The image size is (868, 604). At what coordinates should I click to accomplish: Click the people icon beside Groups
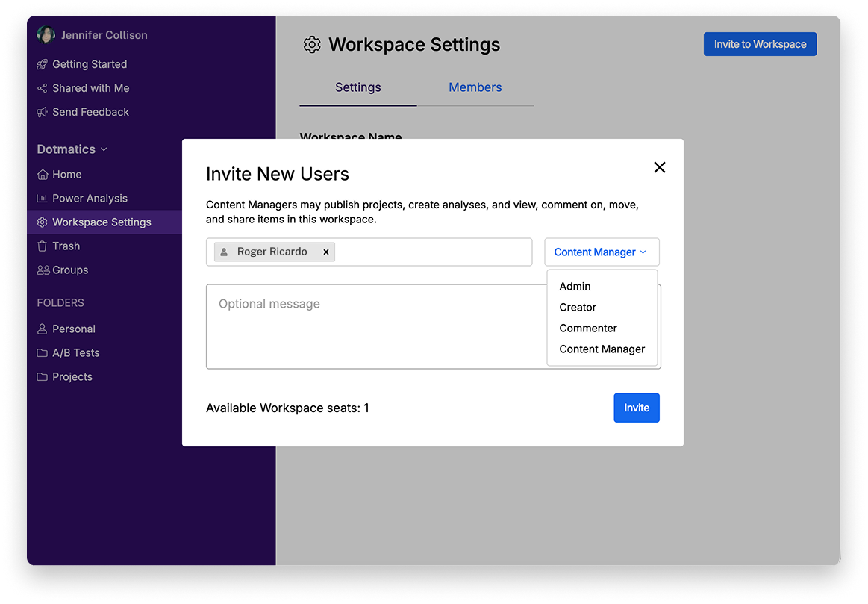click(43, 270)
